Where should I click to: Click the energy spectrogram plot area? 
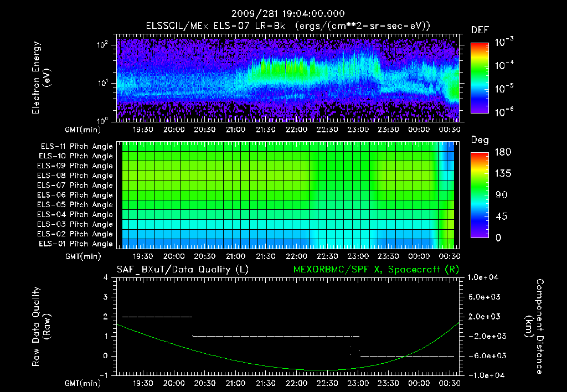point(288,78)
